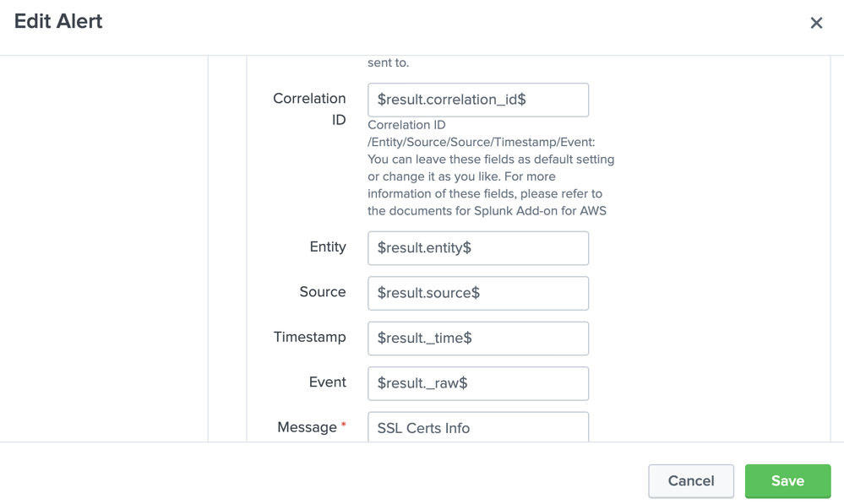Focus the Event input field
The image size is (844, 504).
(x=478, y=383)
